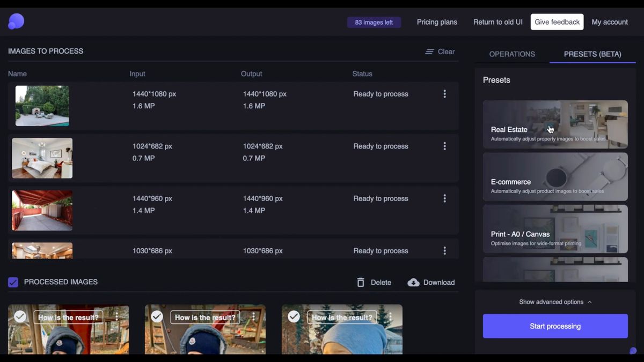
Task: Open the three-dot menu for the 1440*1080 image
Action: tap(444, 94)
